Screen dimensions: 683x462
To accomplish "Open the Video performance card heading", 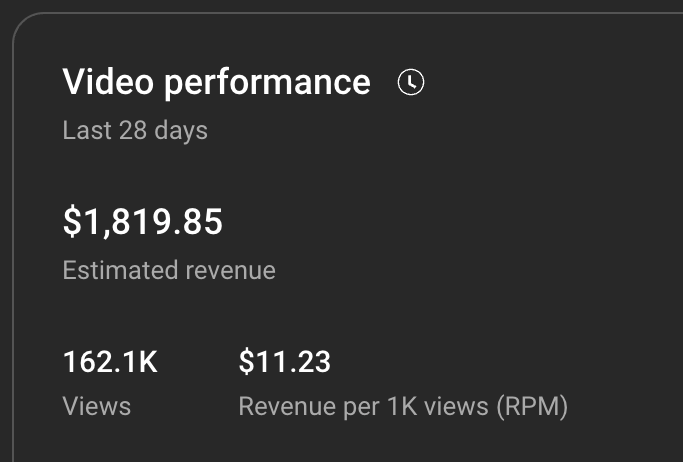I will pyautogui.click(x=216, y=82).
